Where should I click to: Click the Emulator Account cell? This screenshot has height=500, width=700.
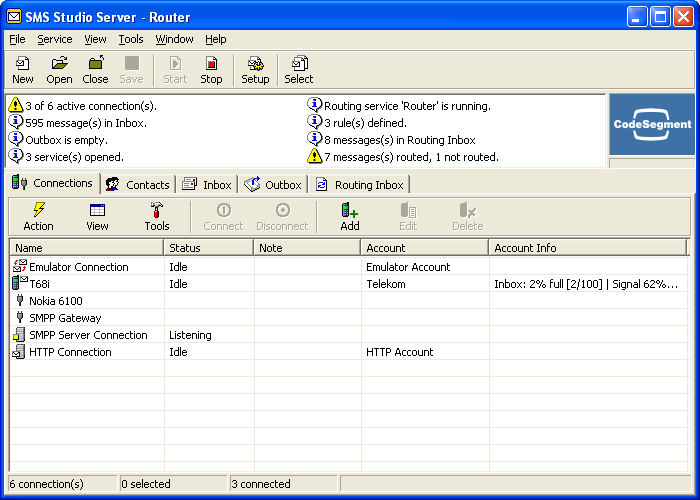tap(408, 267)
